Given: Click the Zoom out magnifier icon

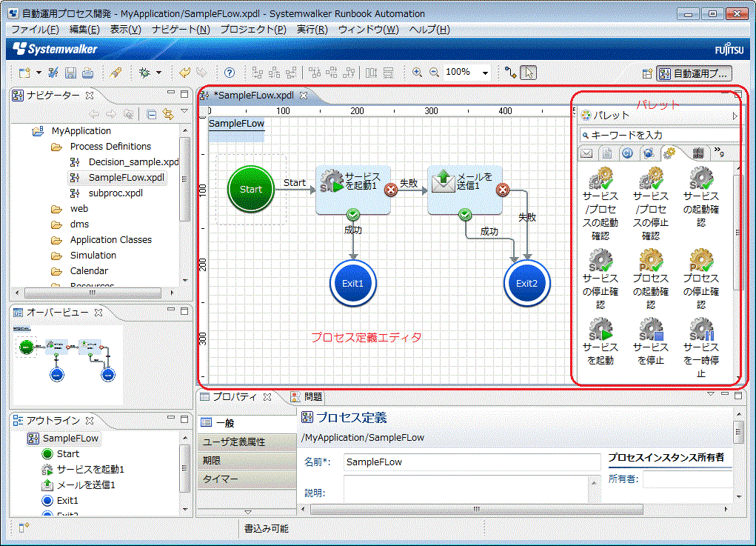Looking at the screenshot, I should tap(434, 73).
